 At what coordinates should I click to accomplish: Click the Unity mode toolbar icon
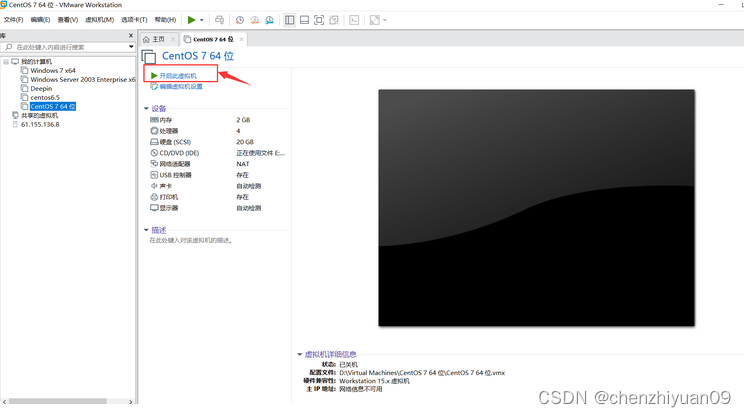click(334, 20)
